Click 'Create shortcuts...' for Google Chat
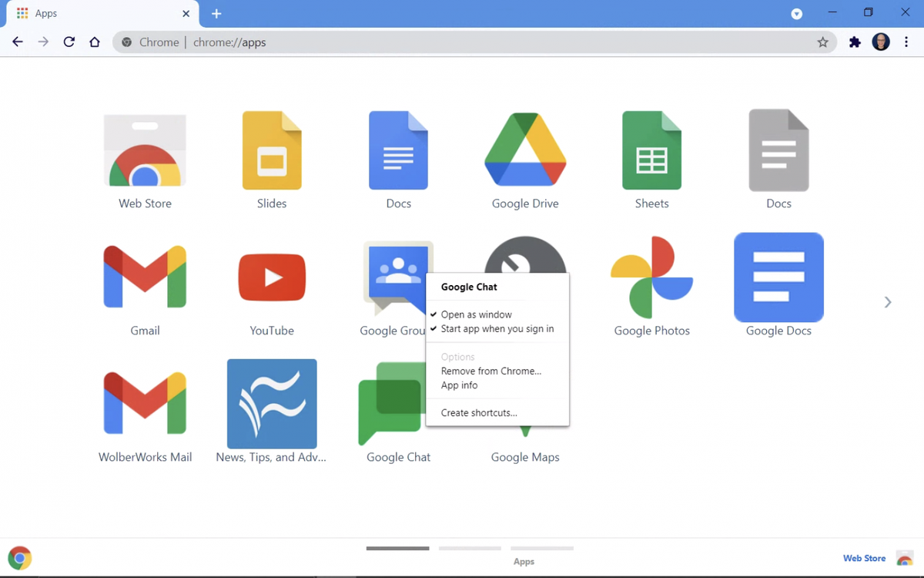Viewport: 924px width, 578px height. coord(479,412)
